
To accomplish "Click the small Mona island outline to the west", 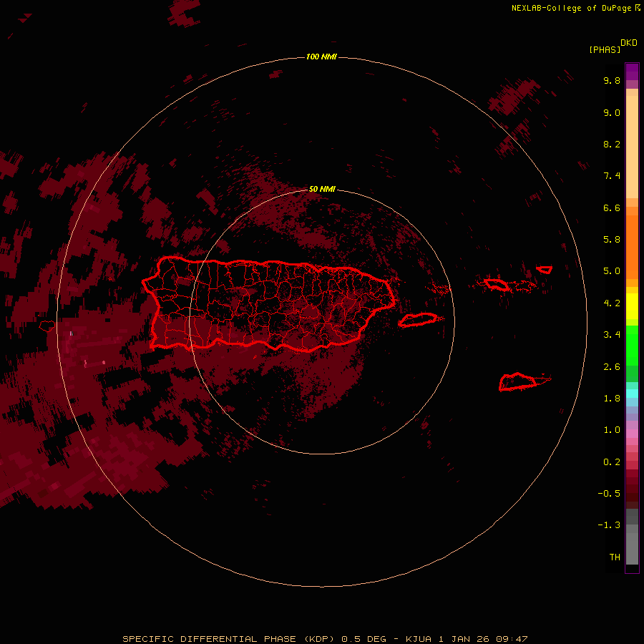I will coord(47,326).
